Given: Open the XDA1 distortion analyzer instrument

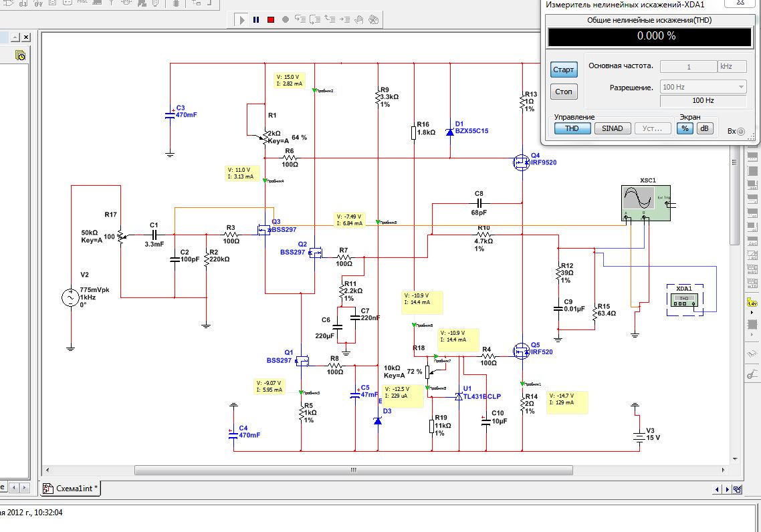Looking at the screenshot, I should click(x=685, y=301).
